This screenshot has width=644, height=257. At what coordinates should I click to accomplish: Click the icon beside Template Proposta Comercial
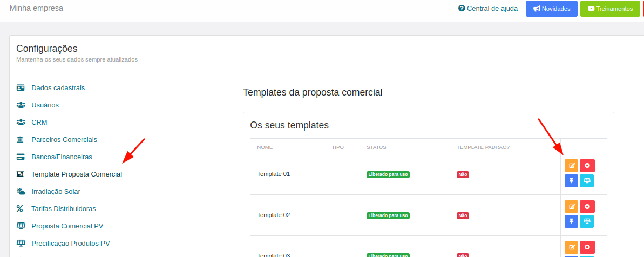click(20, 174)
